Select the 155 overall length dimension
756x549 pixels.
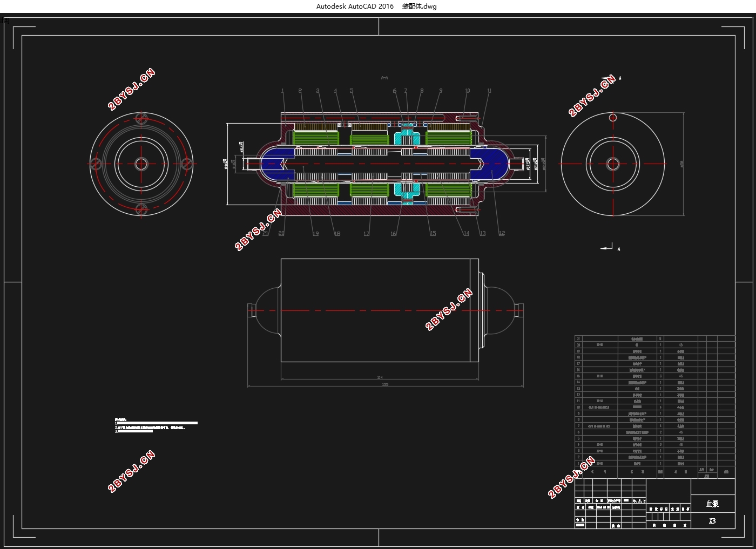point(385,384)
